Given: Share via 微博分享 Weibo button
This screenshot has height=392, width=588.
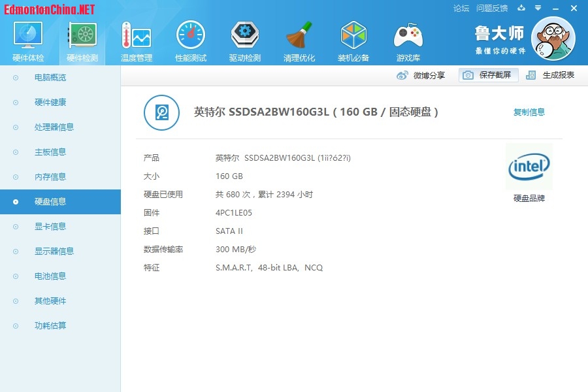Looking at the screenshot, I should [421, 75].
